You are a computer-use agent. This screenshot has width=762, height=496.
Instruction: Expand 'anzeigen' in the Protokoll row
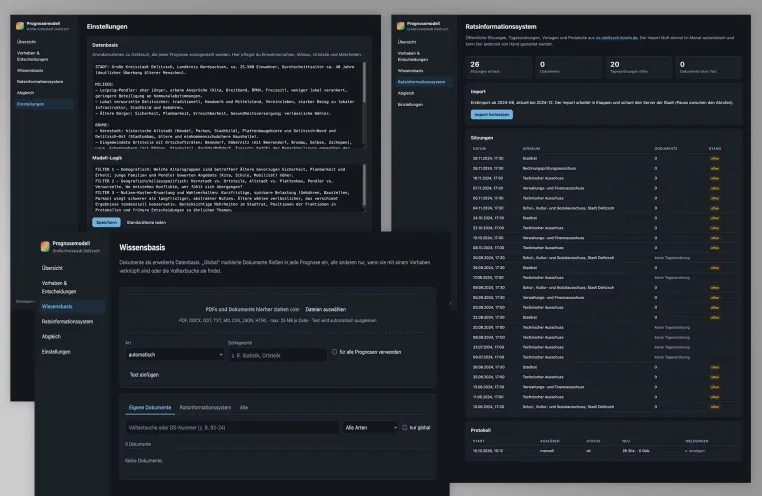pyautogui.click(x=695, y=451)
